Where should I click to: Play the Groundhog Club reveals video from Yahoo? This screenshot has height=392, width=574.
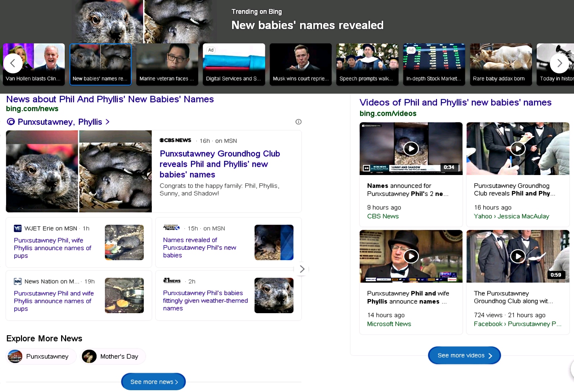coord(518,149)
